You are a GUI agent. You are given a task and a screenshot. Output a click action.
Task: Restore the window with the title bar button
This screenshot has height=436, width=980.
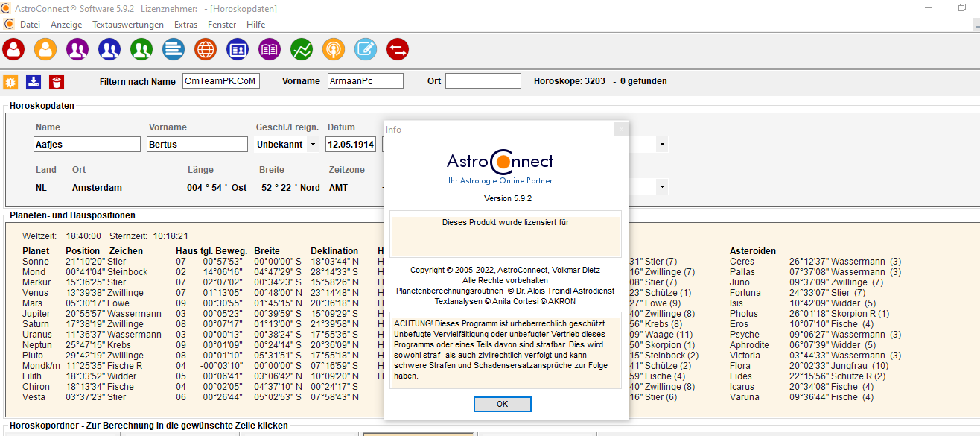[962, 7]
